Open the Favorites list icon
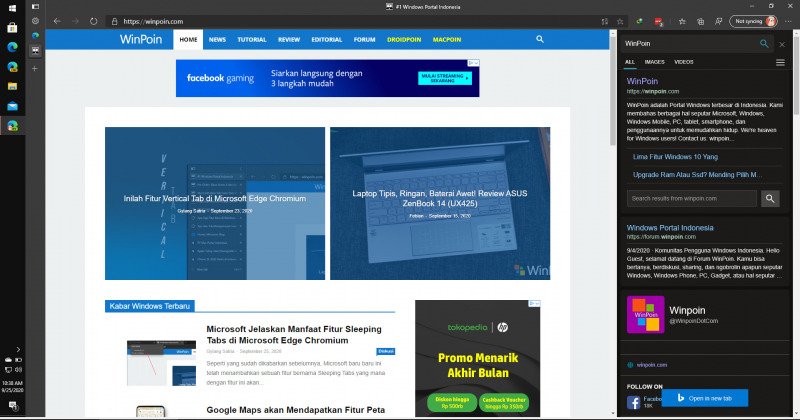800x420 pixels. (x=682, y=21)
